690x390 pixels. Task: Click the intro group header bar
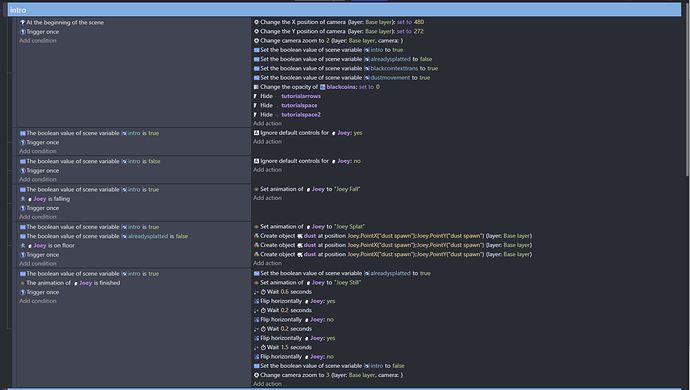pyautogui.click(x=344, y=10)
